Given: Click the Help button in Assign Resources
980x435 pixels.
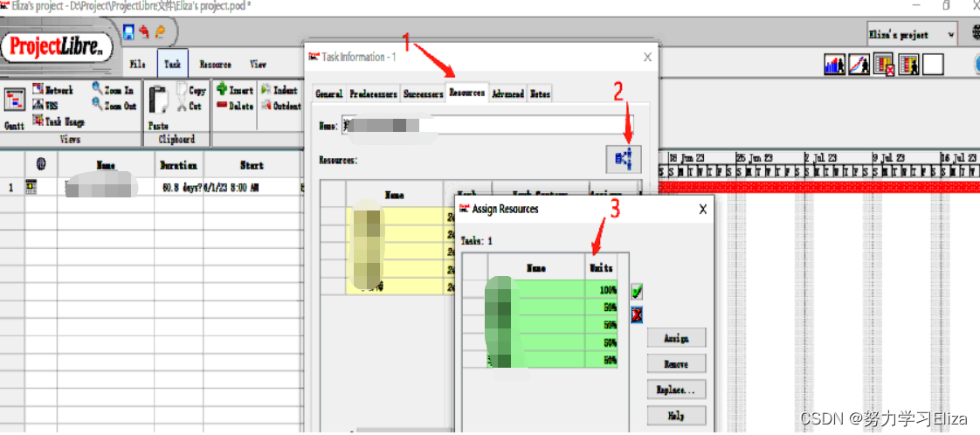Looking at the screenshot, I should click(x=676, y=415).
